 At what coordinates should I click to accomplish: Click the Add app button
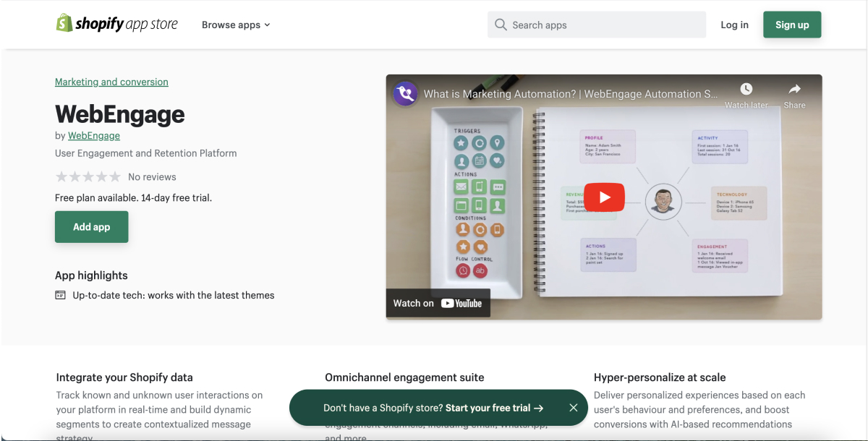pos(92,227)
